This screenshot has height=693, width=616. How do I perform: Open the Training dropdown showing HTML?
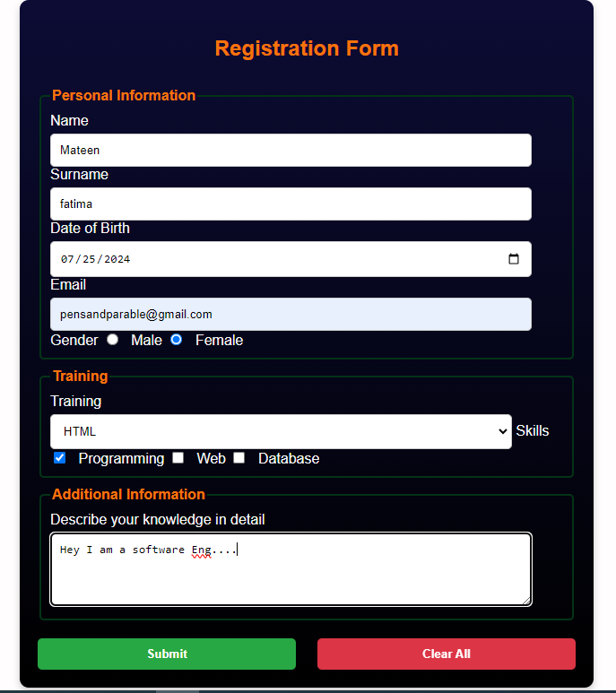281,431
